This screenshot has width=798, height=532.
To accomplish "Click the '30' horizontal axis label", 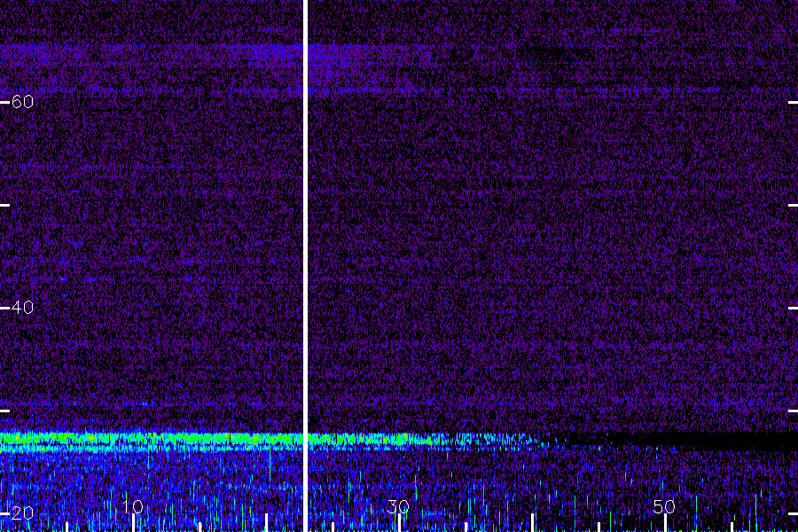I will tap(398, 506).
